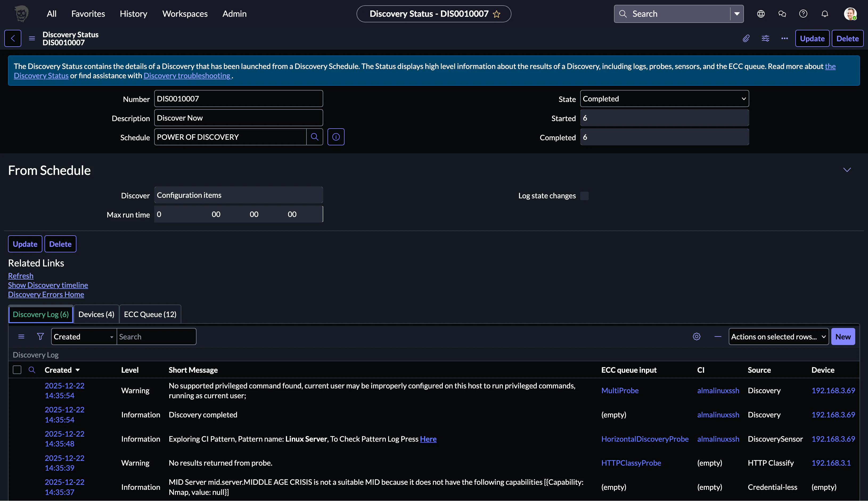Select all rows in Discovery Log

(x=17, y=370)
